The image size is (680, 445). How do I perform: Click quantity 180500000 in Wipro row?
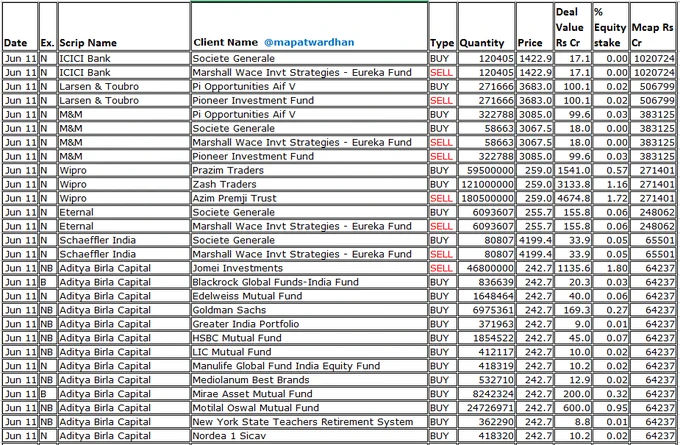pyautogui.click(x=486, y=198)
